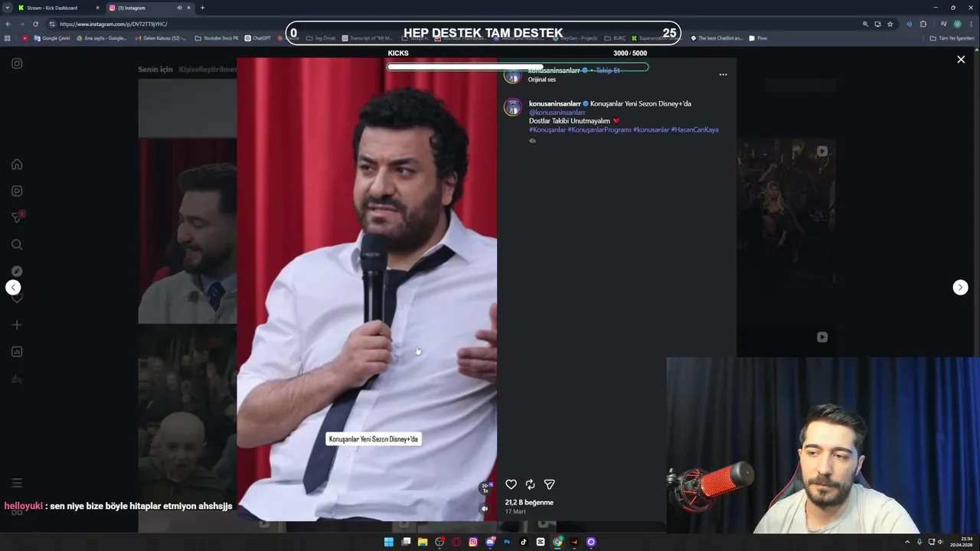Screen dimensions: 980x551
Task: Open the hamburger More menu in the sidebar
Action: coord(17,483)
